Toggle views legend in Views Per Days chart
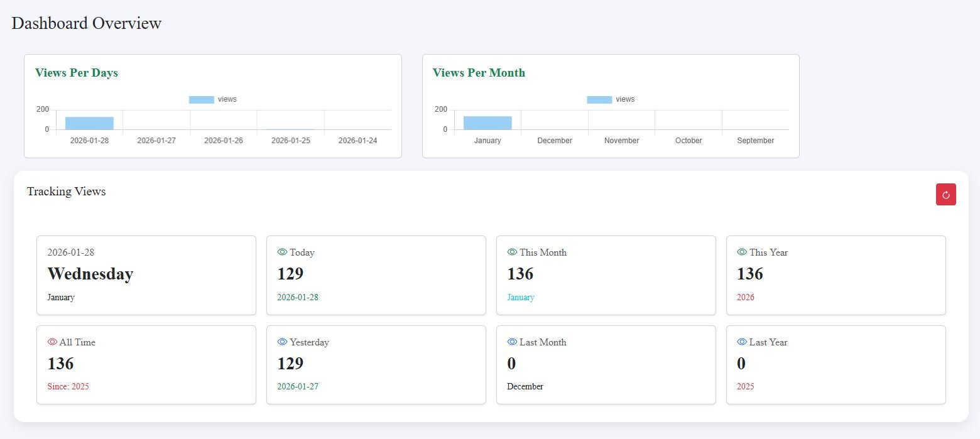The image size is (980, 439). (213, 99)
